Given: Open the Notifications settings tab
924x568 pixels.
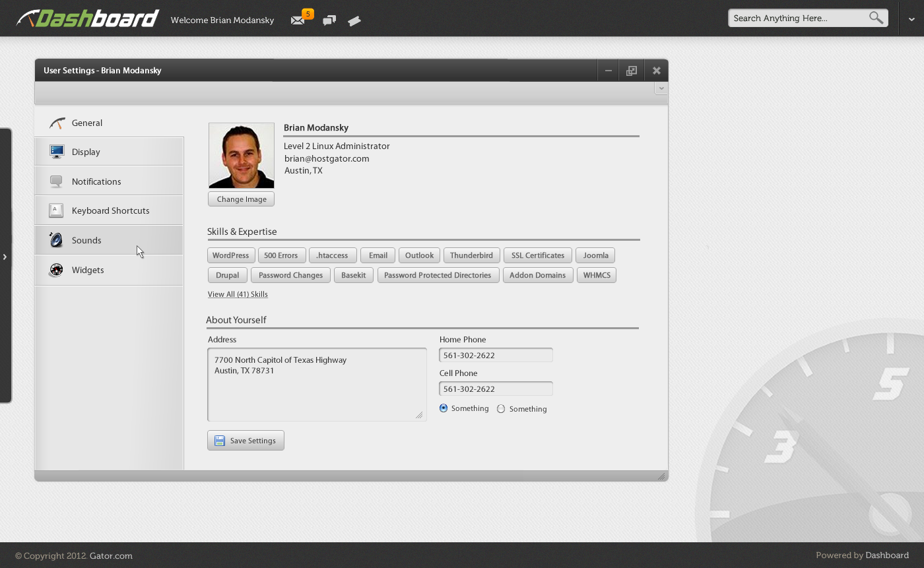Looking at the screenshot, I should (109, 181).
